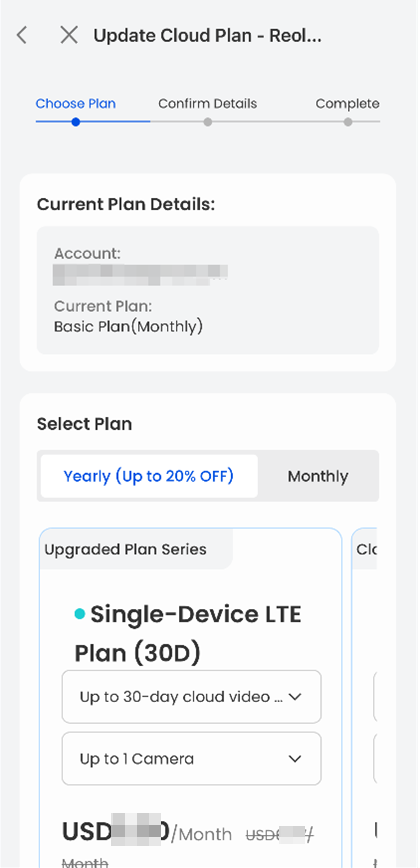This screenshot has height=868, width=420.
Task: Select the Confirm Details step
Action: 208,104
